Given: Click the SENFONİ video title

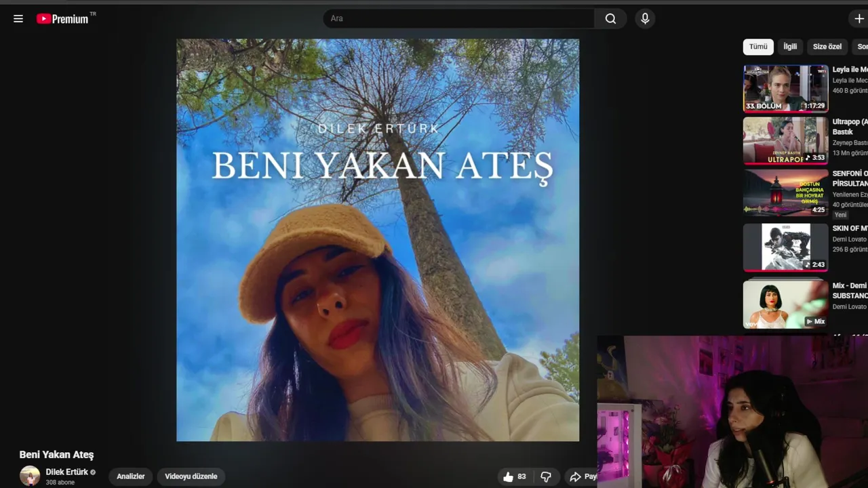Looking at the screenshot, I should point(850,179).
